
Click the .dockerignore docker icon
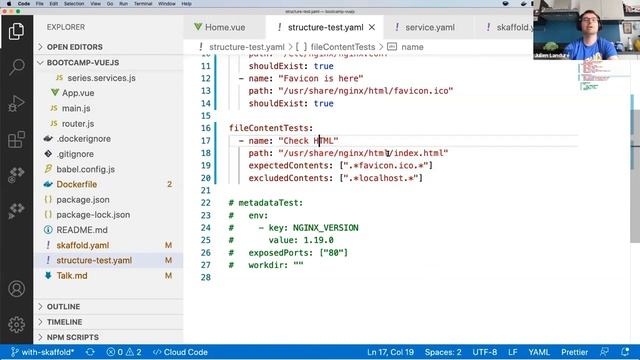[48, 138]
